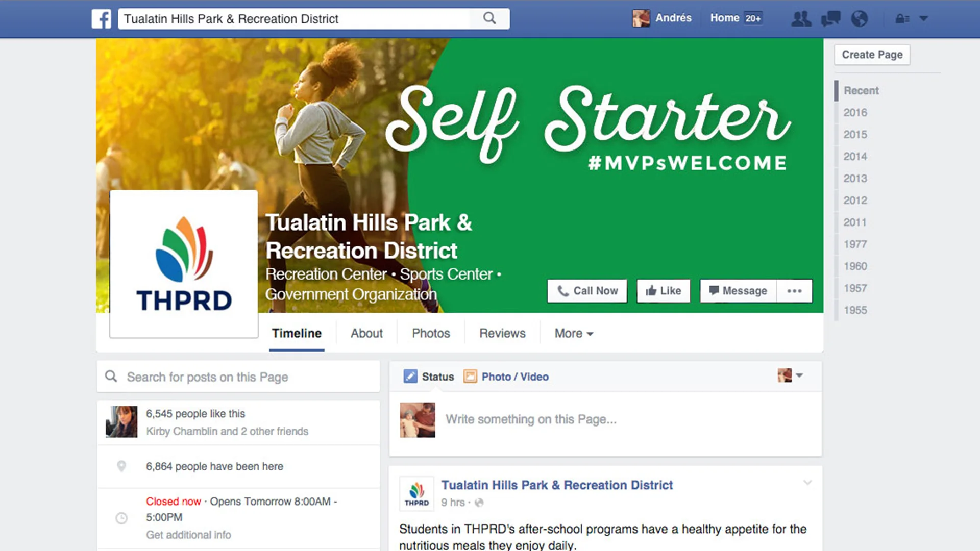
Task: Click Search for posts on this Page field
Action: click(x=238, y=377)
